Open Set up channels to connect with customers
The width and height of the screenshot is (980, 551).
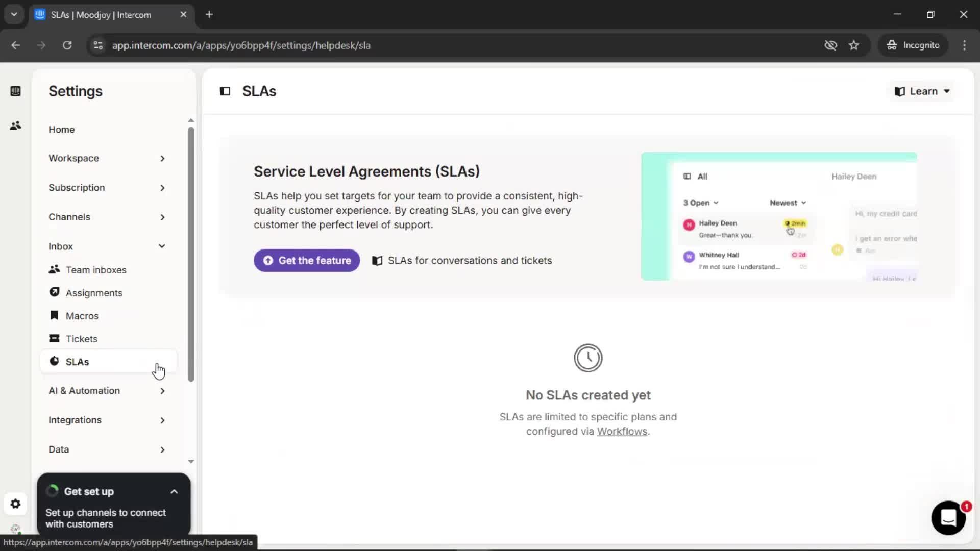tap(106, 518)
